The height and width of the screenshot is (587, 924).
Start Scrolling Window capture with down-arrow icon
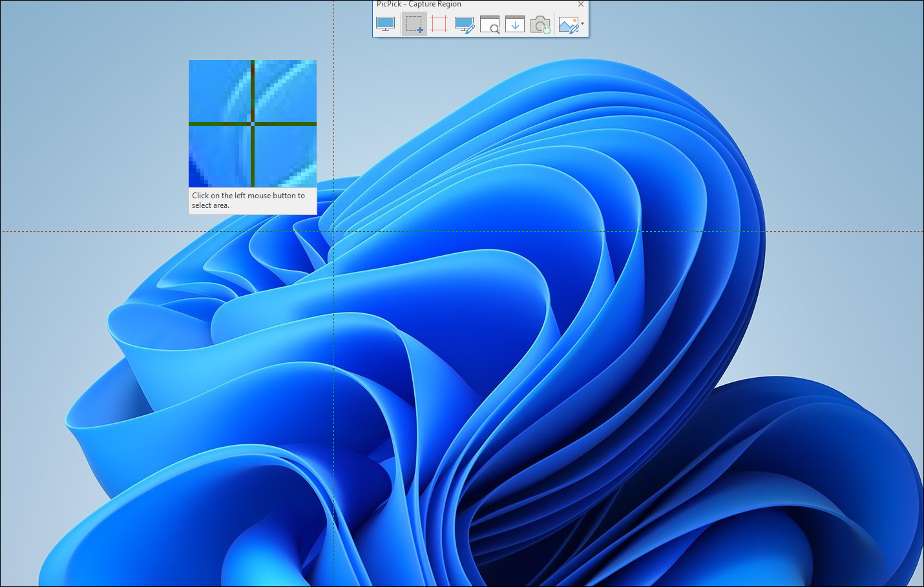coord(515,25)
